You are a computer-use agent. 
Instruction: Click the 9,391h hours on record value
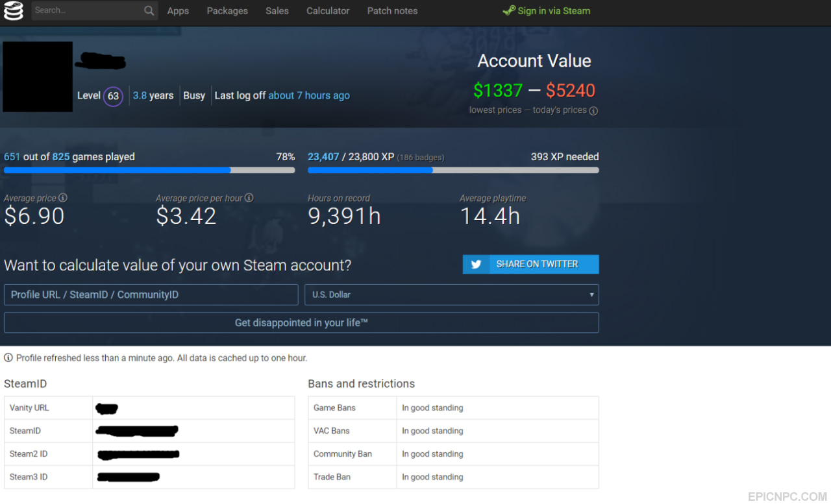[x=344, y=216]
